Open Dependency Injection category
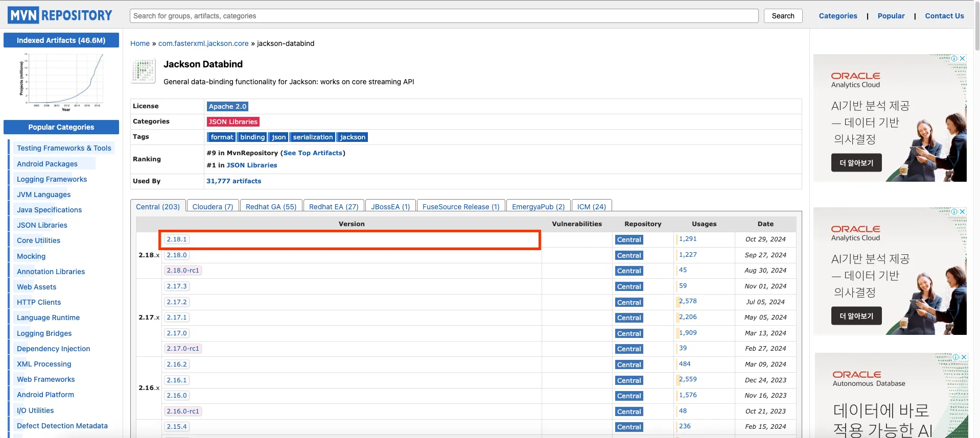980x438 pixels. tap(53, 348)
